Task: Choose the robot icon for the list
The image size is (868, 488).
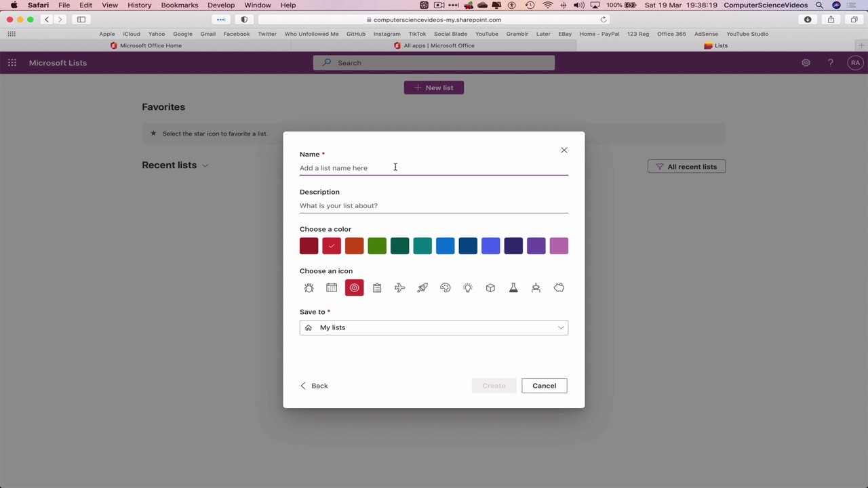Action: click(536, 288)
